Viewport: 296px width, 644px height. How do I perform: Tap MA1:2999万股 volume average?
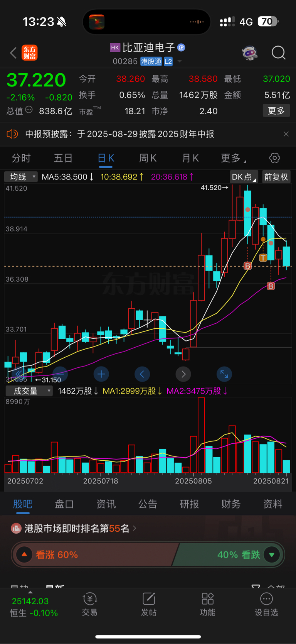[x=133, y=391]
